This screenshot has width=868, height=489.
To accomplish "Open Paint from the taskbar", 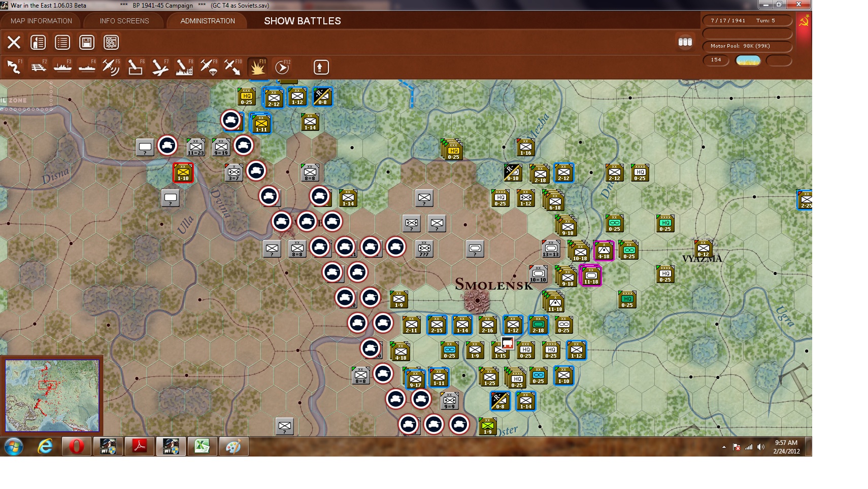I will pyautogui.click(x=233, y=447).
